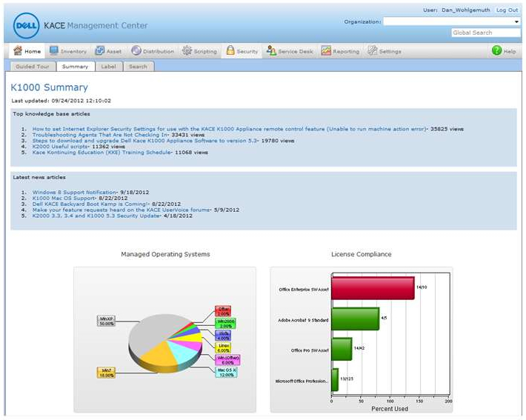
Task: Click the Adobe Acrobat 9 Standard bar
Action: pyautogui.click(x=356, y=319)
